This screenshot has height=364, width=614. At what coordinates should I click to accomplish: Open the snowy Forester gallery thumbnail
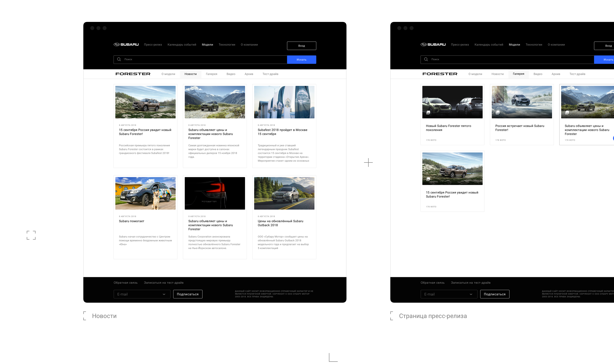(x=522, y=102)
